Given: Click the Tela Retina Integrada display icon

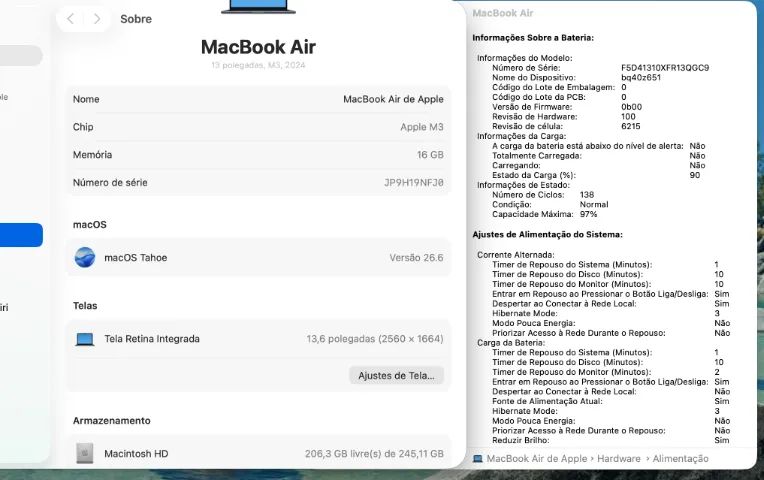Looking at the screenshot, I should 85,339.
